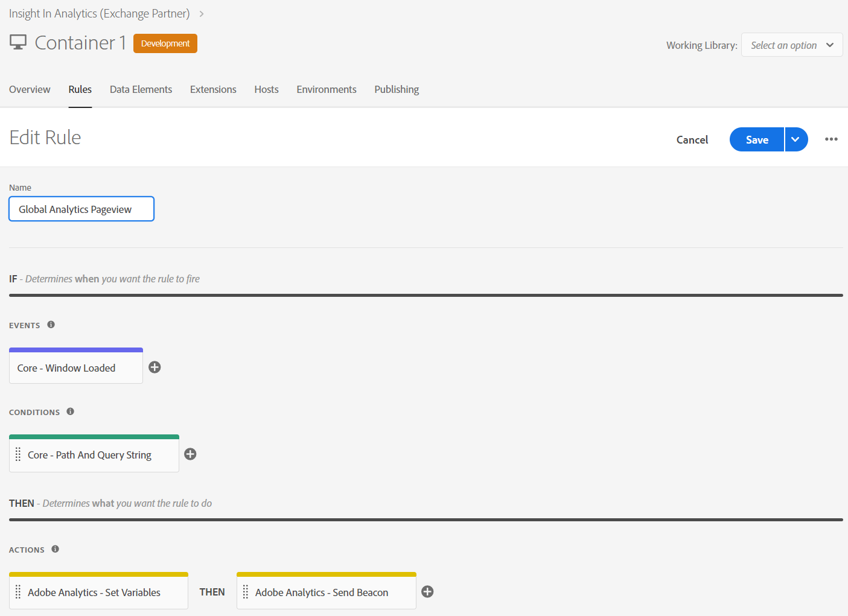Open the Core - Window Loaded event
This screenshot has width=848, height=616.
click(x=76, y=366)
